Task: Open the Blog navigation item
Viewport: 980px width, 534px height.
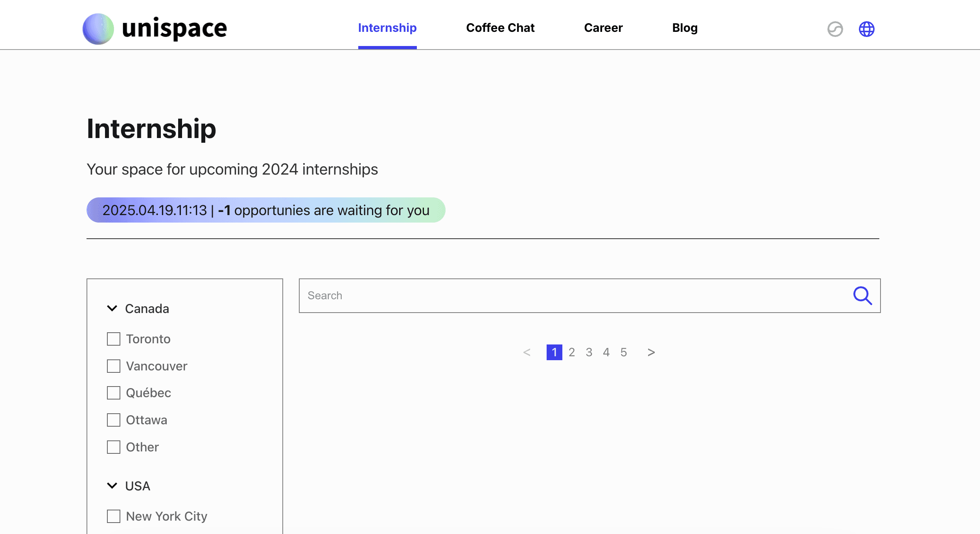Action: [685, 28]
